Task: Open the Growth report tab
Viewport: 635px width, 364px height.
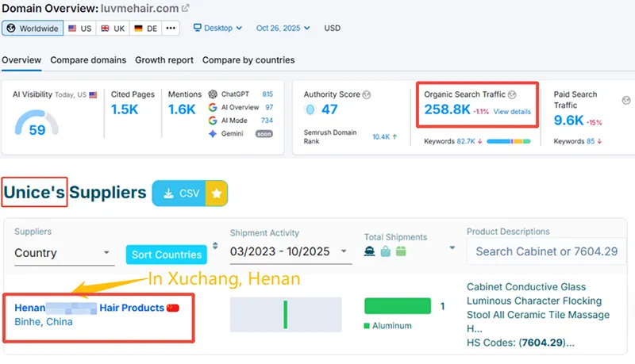Action: (164, 60)
